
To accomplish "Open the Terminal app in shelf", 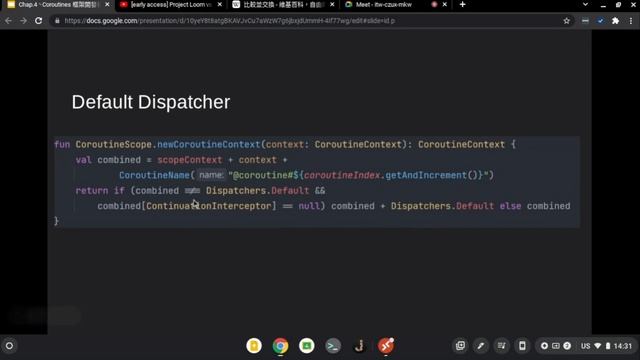I will (333, 346).
